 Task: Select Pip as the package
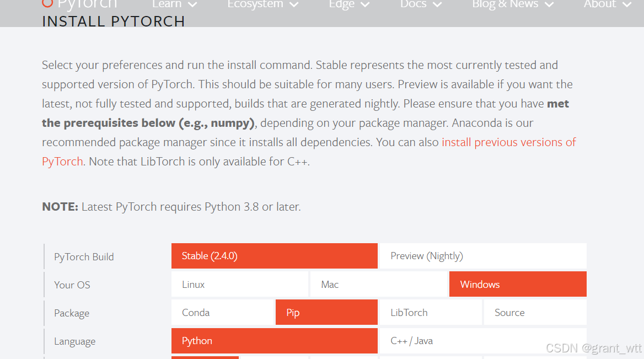pyautogui.click(x=326, y=313)
